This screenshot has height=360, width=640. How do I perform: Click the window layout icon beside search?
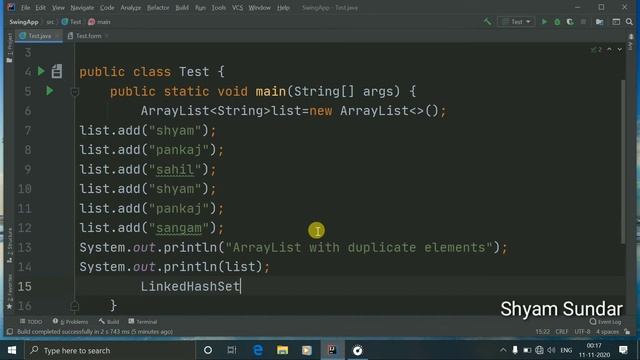616,22
